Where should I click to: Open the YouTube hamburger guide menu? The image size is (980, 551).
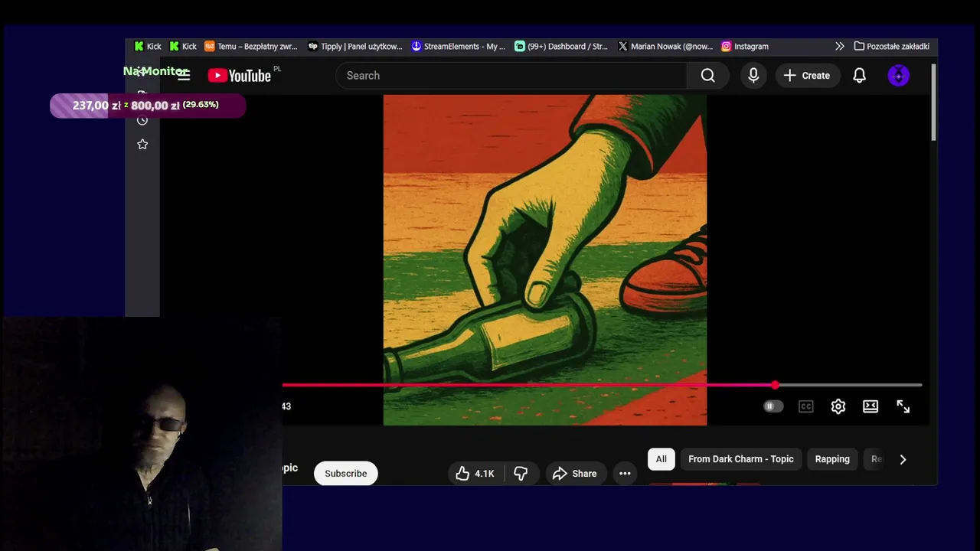[x=184, y=75]
